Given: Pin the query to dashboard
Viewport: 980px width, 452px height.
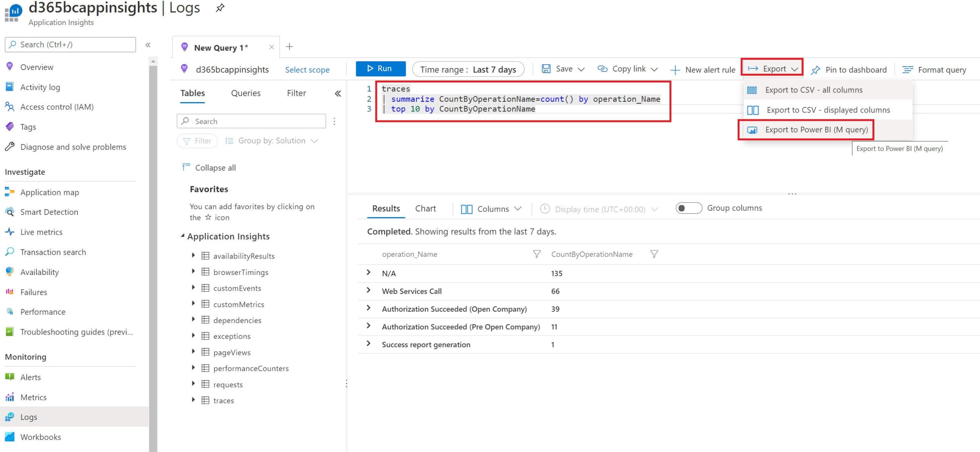Looking at the screenshot, I should [x=848, y=70].
